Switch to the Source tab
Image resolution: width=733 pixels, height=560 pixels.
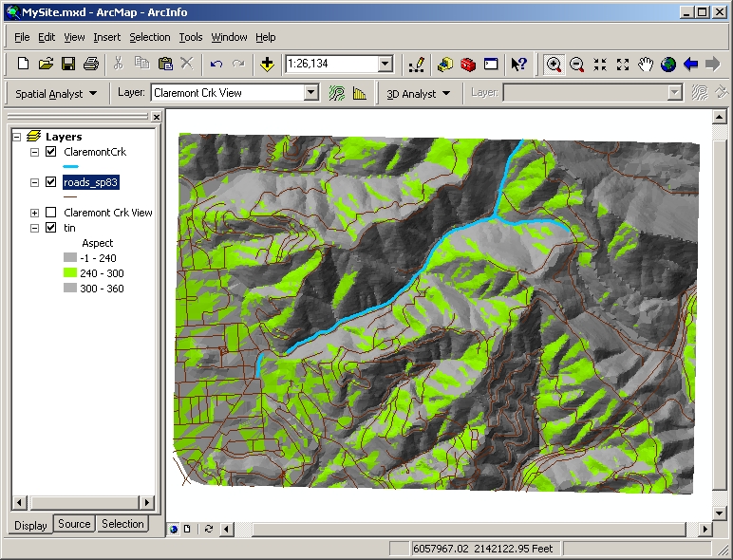pos(74,524)
